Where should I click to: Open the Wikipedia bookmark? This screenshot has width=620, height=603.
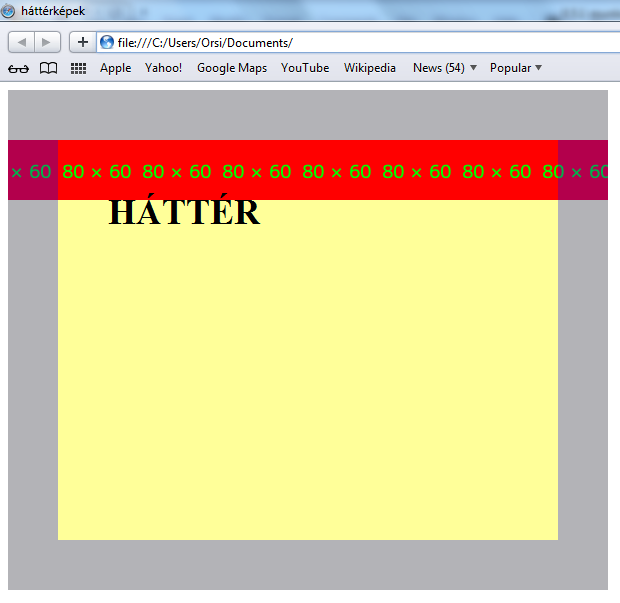[x=370, y=68]
